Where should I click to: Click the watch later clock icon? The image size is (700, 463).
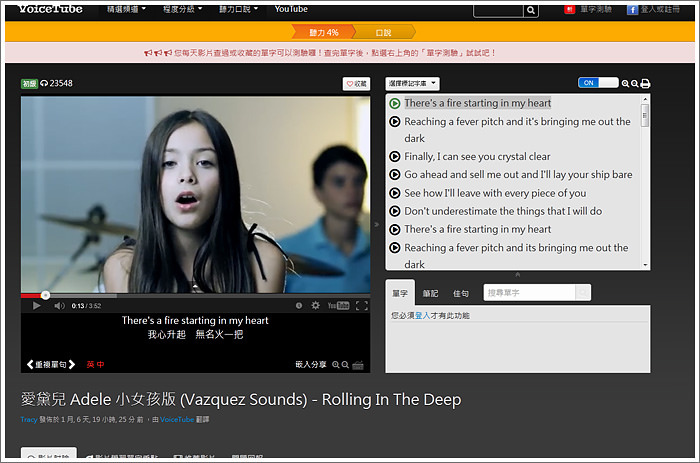[299, 305]
